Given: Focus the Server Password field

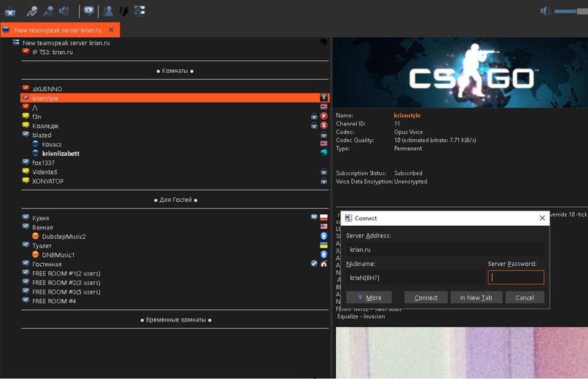Looking at the screenshot, I should 516,277.
